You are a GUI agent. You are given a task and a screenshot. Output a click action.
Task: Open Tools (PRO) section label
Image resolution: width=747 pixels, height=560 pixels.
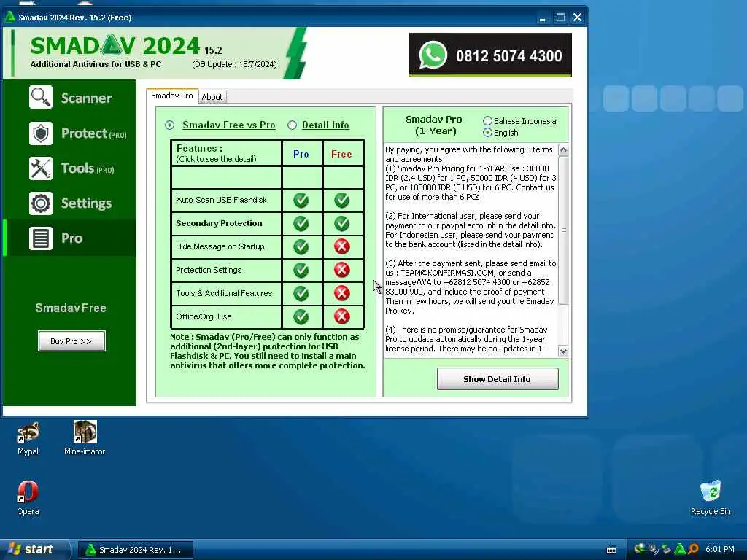88,168
